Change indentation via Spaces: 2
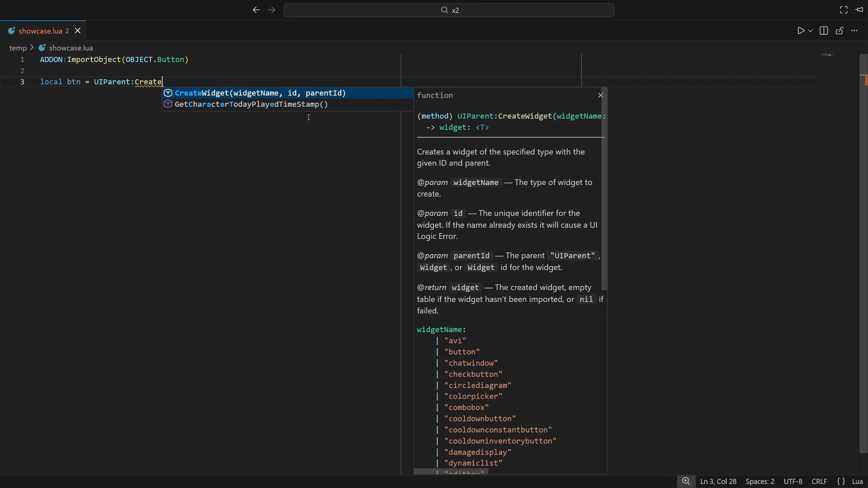 pyautogui.click(x=760, y=482)
